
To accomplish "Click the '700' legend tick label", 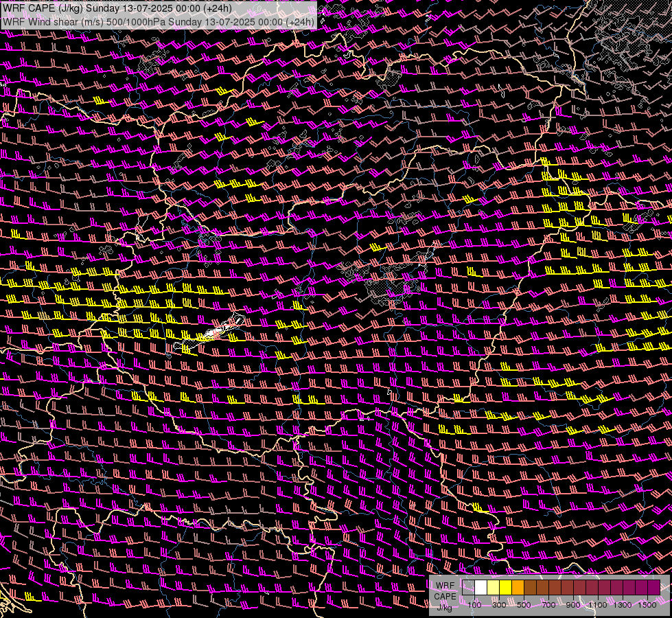I will point(548,605).
